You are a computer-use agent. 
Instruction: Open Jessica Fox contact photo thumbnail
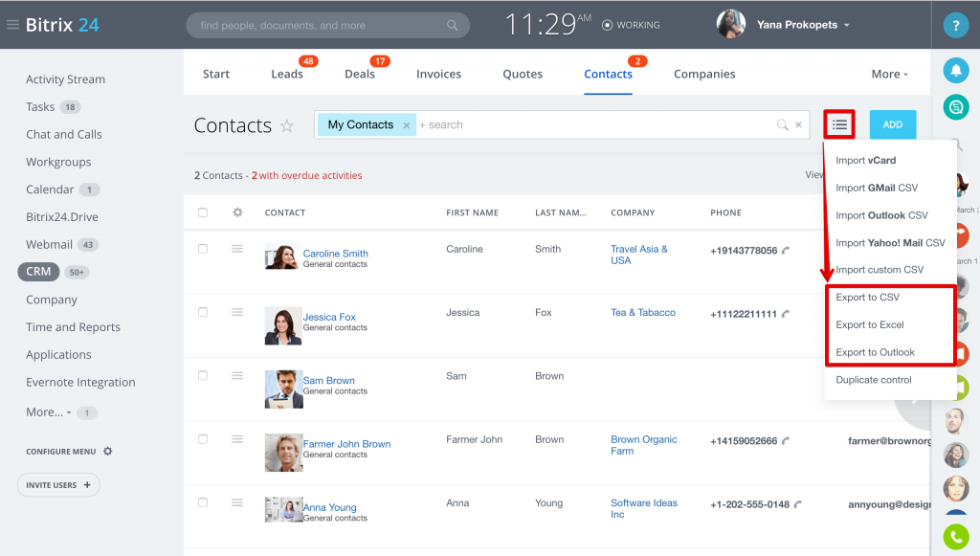[283, 326]
